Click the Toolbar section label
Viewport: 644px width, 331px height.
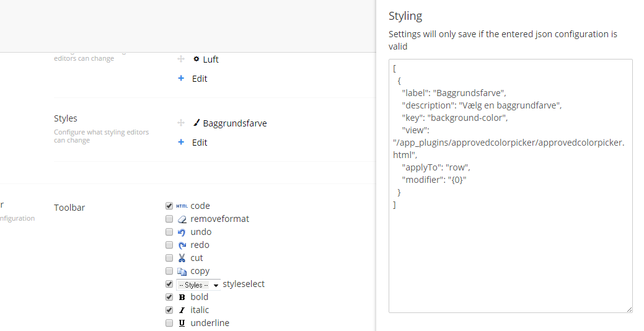point(69,208)
